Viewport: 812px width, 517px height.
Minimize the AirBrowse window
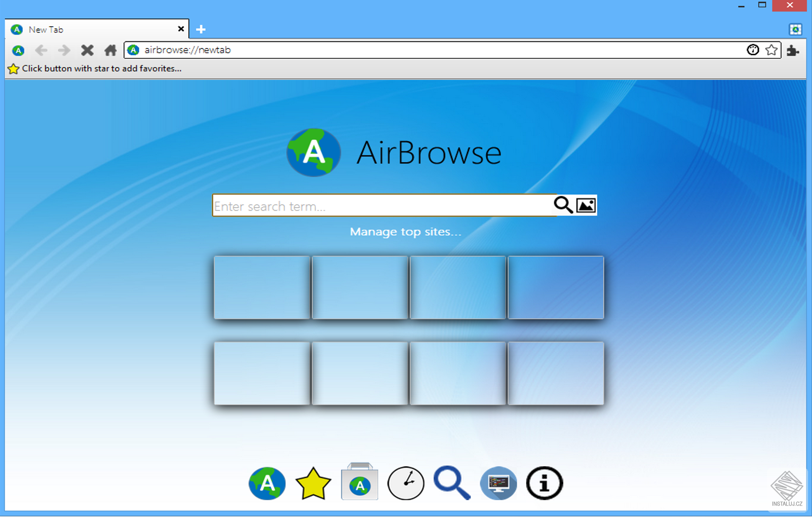(741, 6)
